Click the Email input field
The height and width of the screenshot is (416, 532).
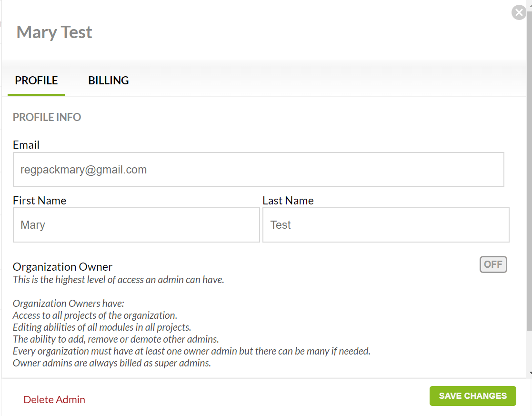(x=258, y=170)
